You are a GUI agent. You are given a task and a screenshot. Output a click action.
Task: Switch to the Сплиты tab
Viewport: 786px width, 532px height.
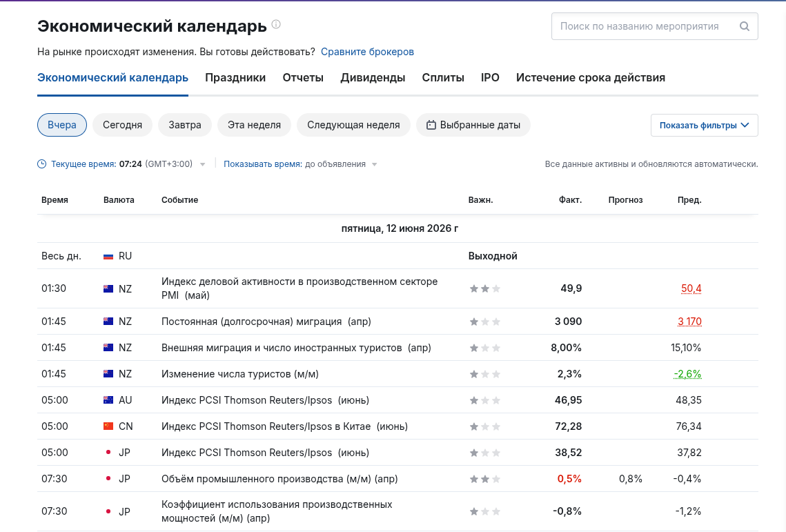coord(443,78)
